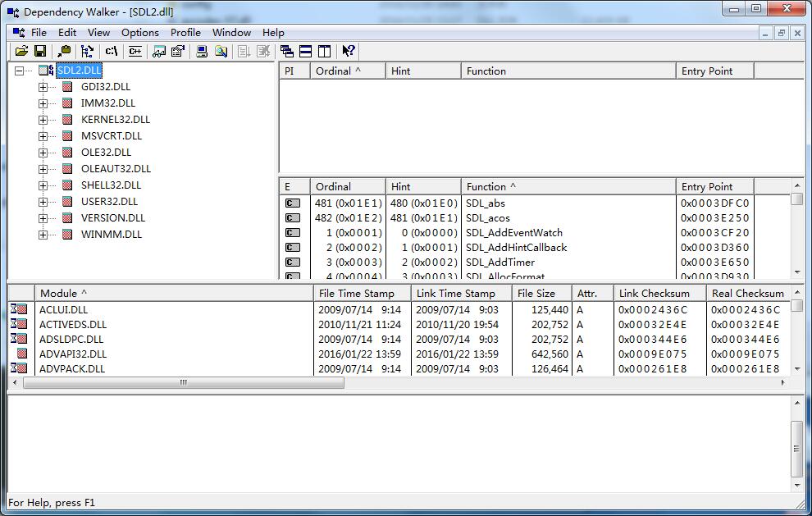
Task: Select the SDL_AddEventWatch function row
Action: point(533,233)
